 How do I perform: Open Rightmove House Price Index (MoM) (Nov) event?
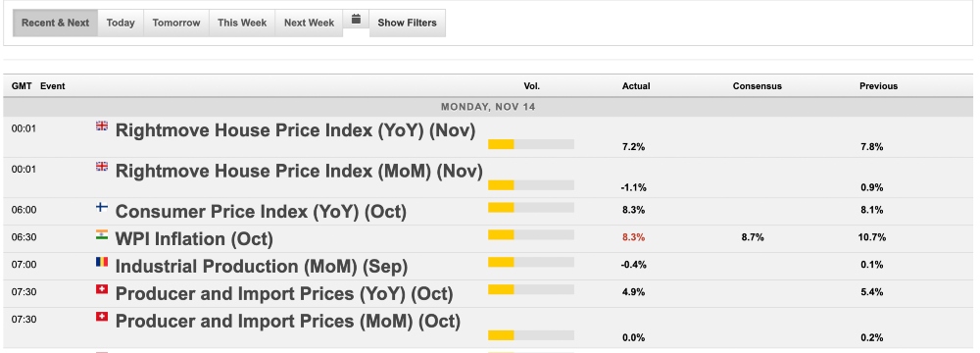(299, 172)
